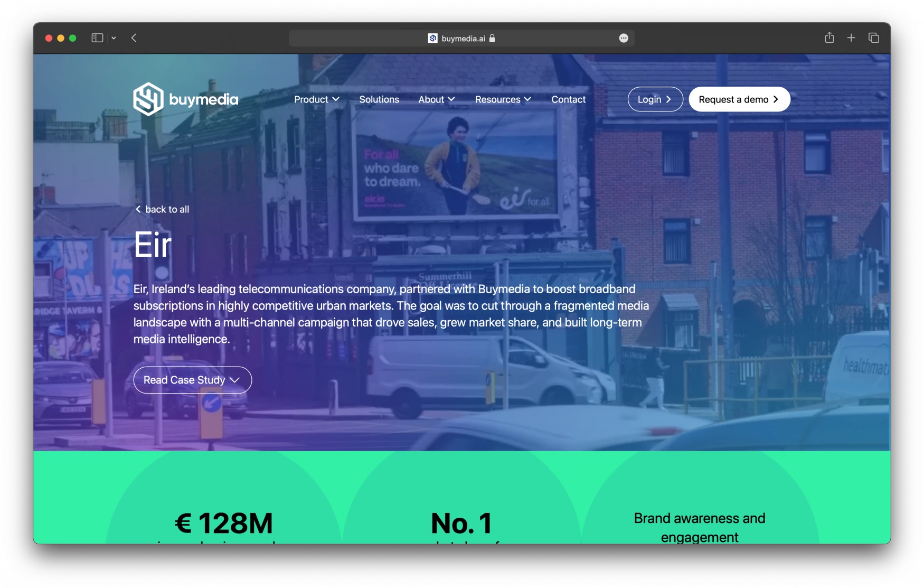Go back with the browser back arrow
The width and height of the screenshot is (924, 588).
pos(134,38)
